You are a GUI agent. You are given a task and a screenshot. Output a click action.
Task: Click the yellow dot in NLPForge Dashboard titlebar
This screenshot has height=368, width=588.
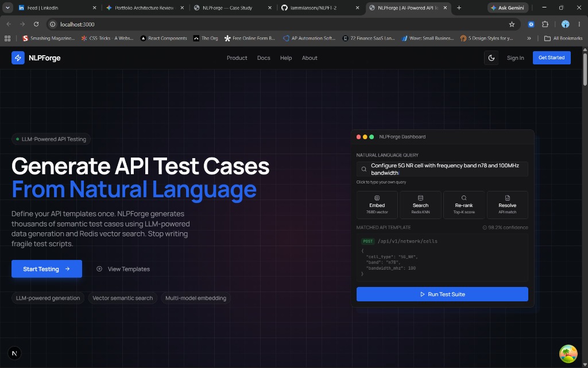point(365,137)
